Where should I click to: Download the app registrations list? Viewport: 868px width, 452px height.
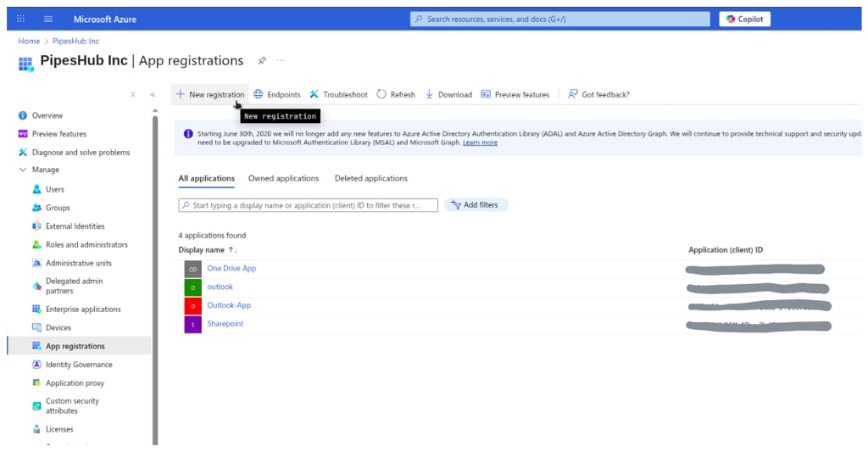(x=448, y=95)
